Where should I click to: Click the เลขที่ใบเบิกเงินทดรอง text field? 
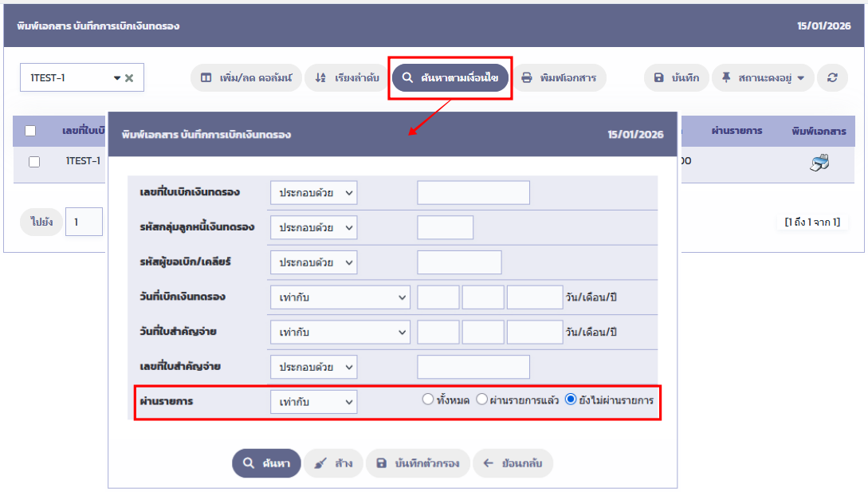click(x=473, y=193)
